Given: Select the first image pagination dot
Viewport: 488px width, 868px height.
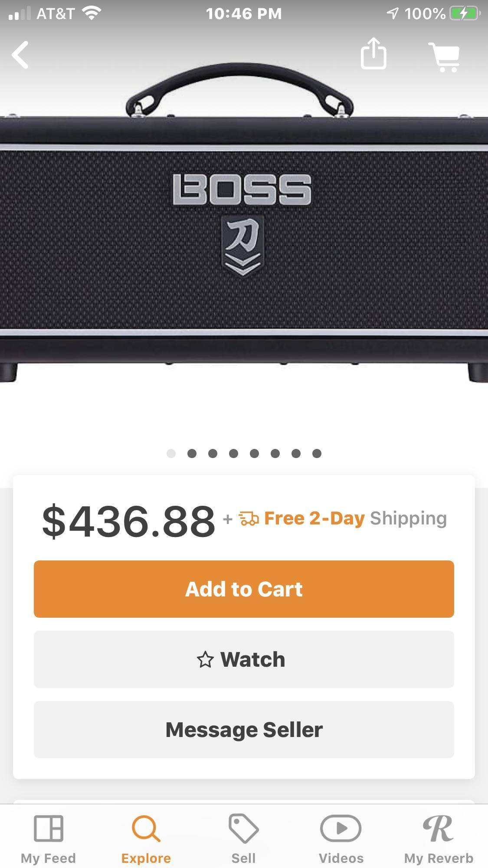Looking at the screenshot, I should click(x=171, y=453).
